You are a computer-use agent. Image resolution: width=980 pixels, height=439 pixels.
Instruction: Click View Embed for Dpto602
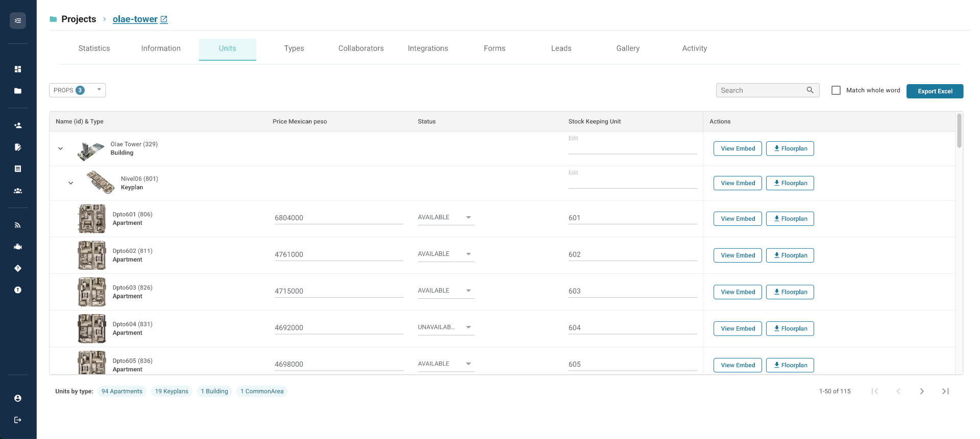(738, 255)
